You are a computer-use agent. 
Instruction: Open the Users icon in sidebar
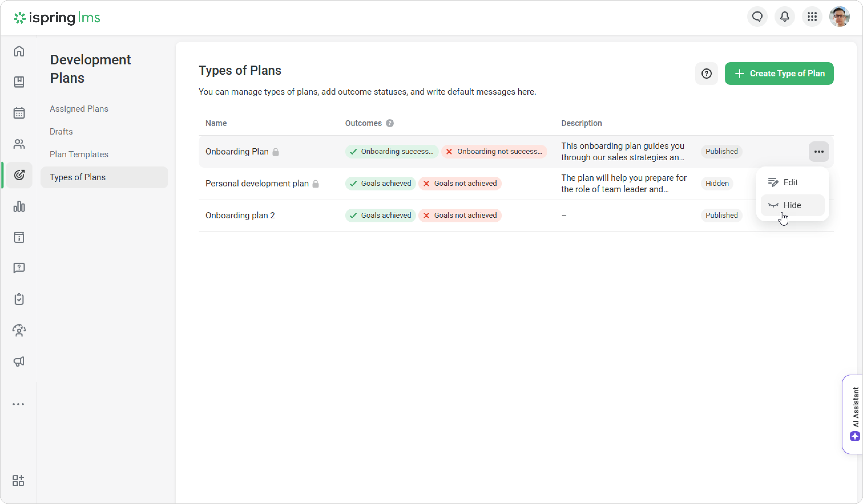(x=19, y=144)
